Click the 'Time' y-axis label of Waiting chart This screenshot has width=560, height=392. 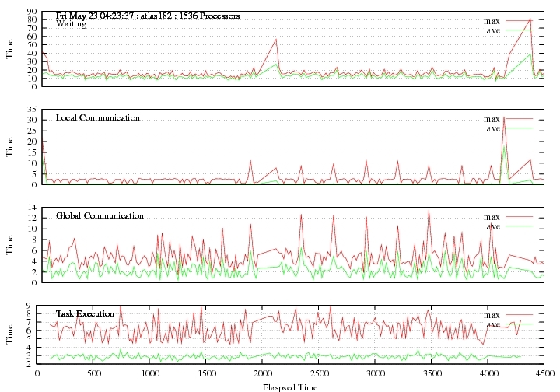[9, 49]
